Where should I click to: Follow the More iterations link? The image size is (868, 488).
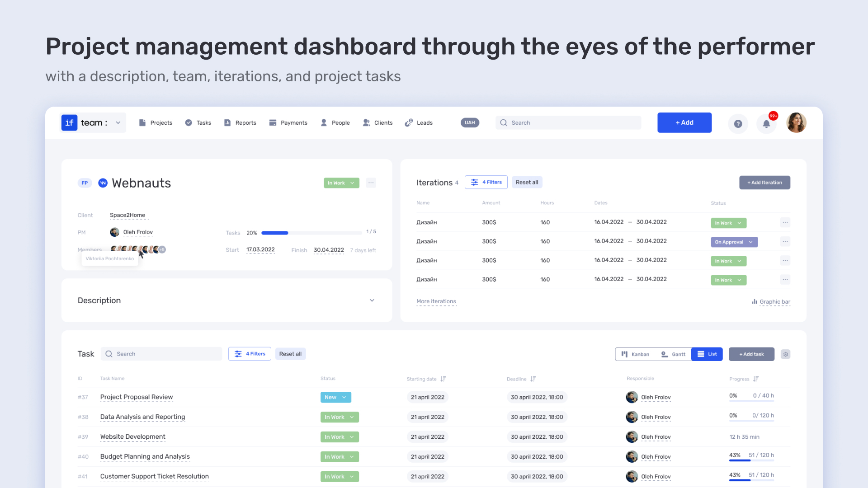coord(436,301)
